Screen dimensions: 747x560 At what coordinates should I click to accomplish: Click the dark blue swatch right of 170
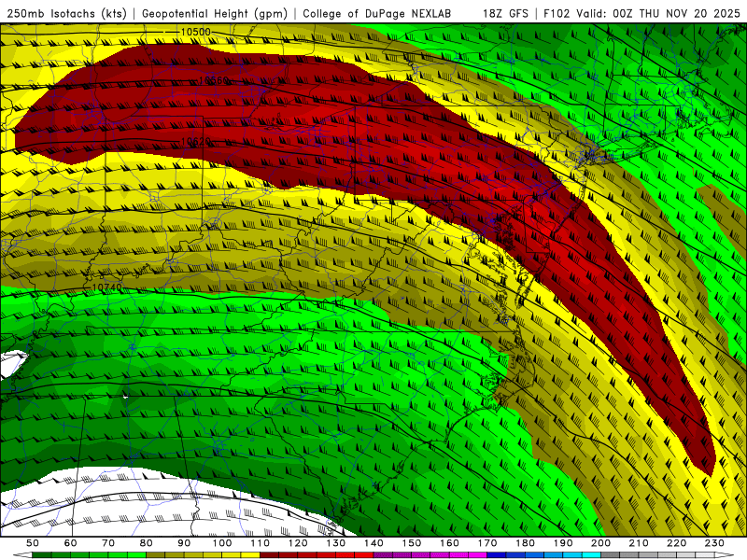[x=497, y=555]
